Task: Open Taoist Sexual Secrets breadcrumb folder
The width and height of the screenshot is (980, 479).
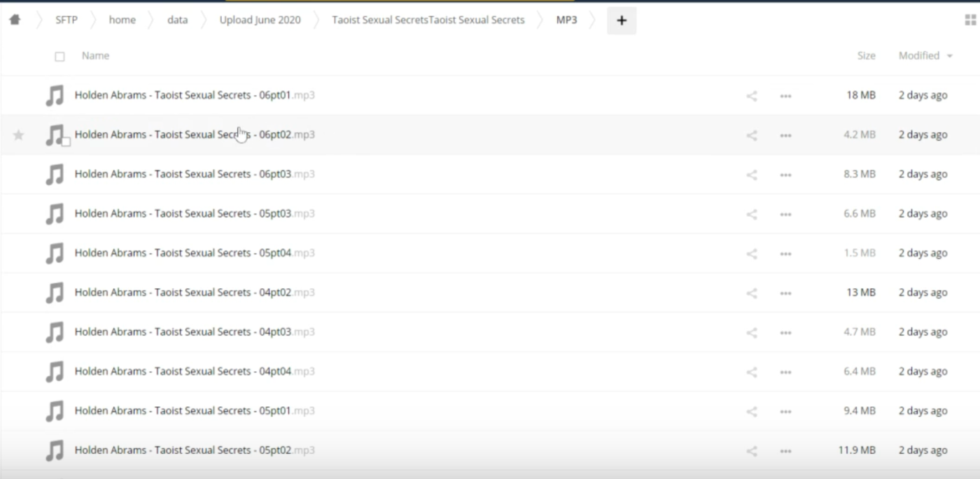Action: (x=428, y=20)
